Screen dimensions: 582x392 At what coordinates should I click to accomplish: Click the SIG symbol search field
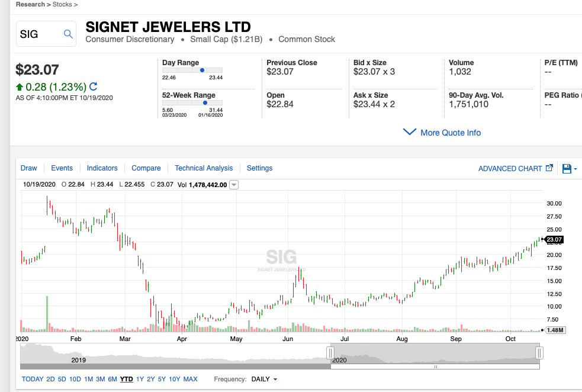[46, 34]
